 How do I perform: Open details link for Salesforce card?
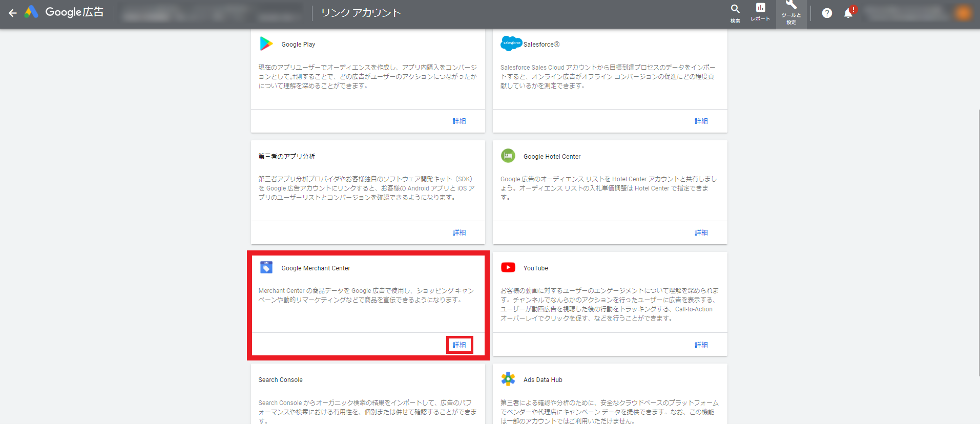click(701, 121)
